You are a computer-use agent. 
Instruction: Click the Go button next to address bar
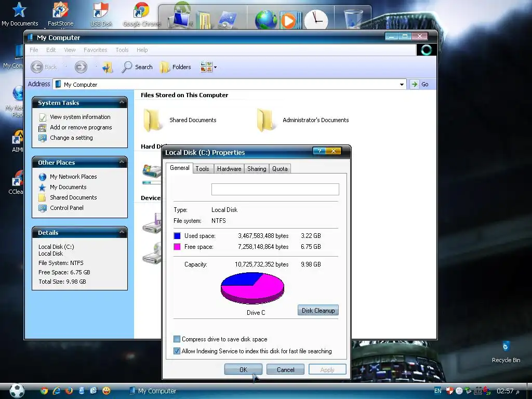tap(420, 84)
